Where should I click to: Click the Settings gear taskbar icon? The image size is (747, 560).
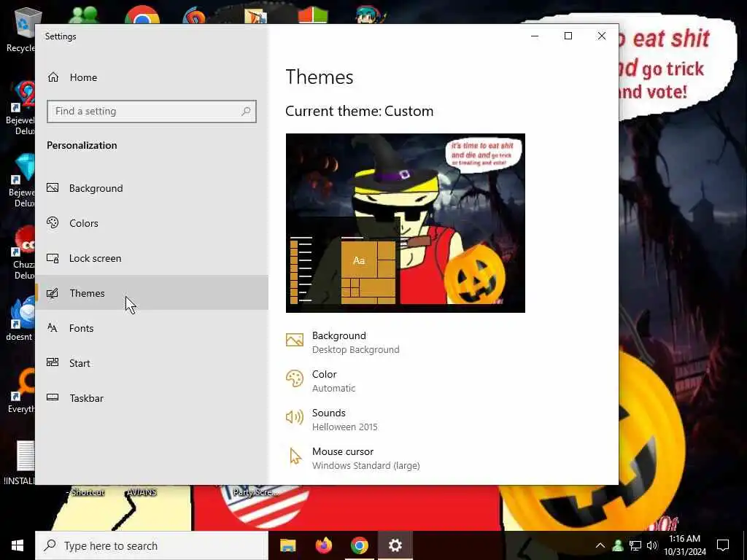[x=395, y=545]
